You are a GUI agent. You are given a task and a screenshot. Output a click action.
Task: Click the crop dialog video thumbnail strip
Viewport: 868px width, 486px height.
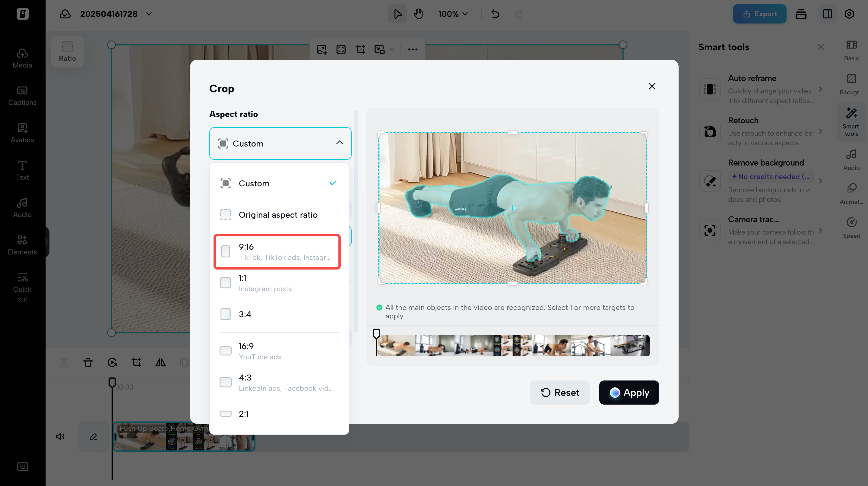[512, 346]
